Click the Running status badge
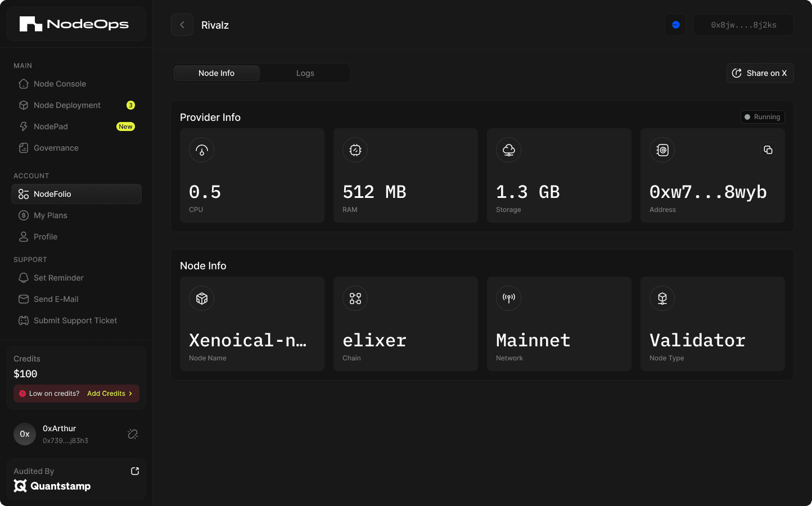812x506 pixels. click(763, 117)
